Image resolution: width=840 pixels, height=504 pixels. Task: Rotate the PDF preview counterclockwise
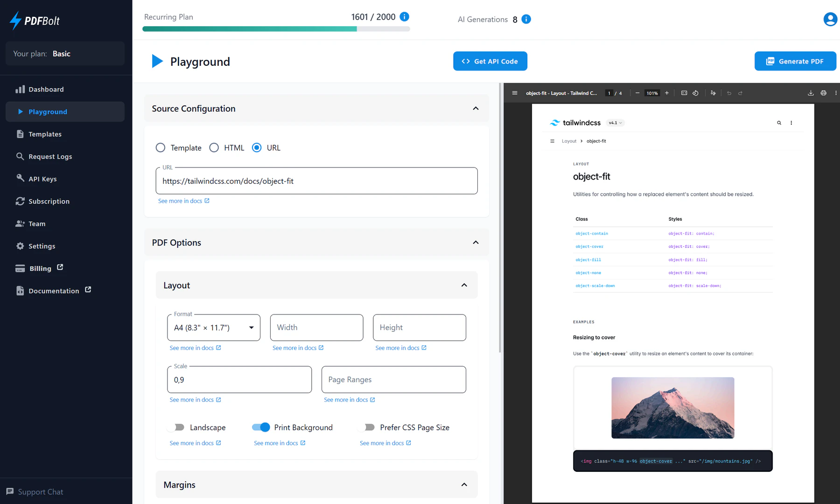[695, 93]
